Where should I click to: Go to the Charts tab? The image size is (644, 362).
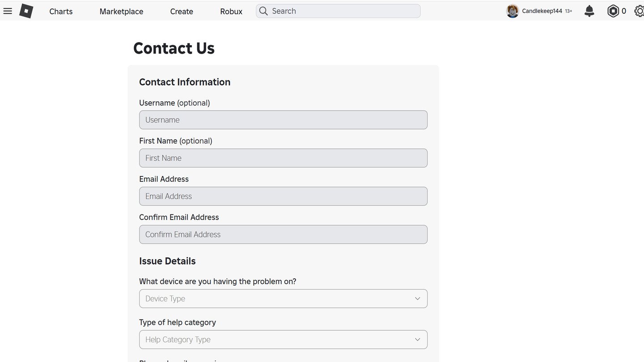point(61,11)
